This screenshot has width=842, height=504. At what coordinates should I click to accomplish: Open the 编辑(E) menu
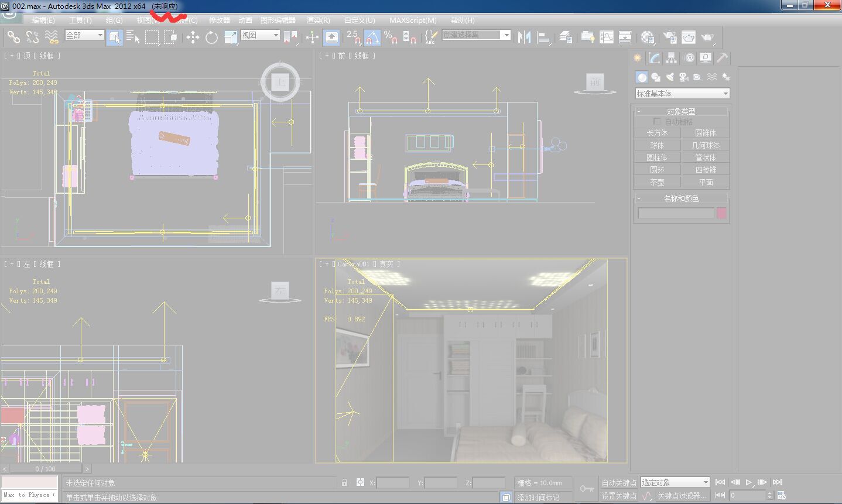point(43,20)
